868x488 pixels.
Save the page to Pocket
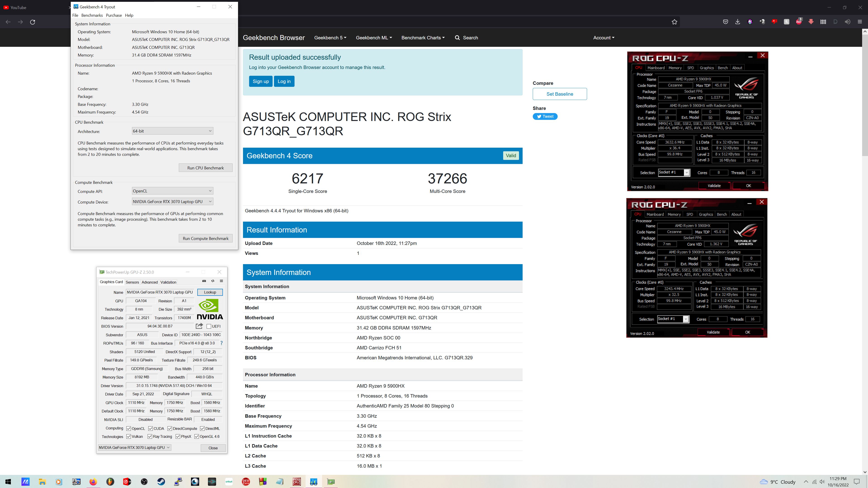[x=725, y=22]
